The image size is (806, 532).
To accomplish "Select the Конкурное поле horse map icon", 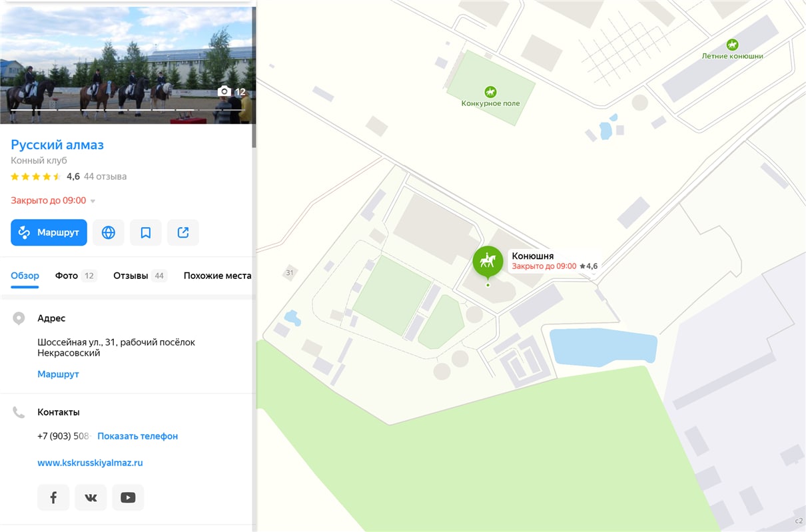I will (x=490, y=91).
